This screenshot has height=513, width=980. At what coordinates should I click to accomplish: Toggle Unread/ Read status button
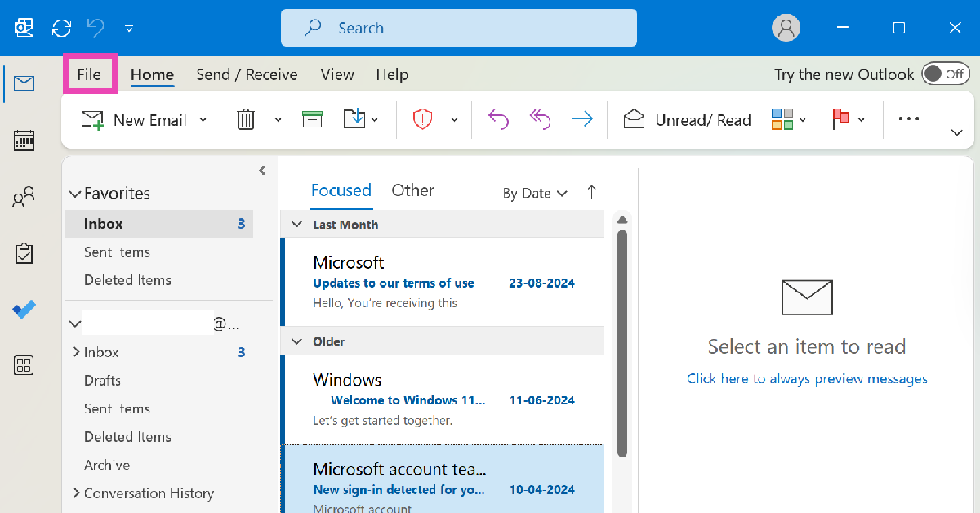(687, 120)
